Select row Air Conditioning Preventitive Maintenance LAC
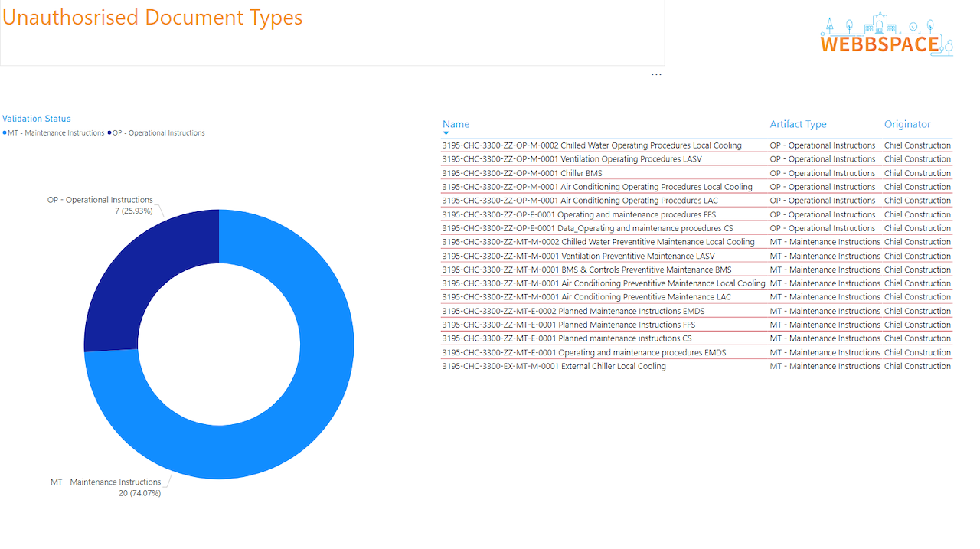980x549 pixels. pyautogui.click(x=697, y=297)
